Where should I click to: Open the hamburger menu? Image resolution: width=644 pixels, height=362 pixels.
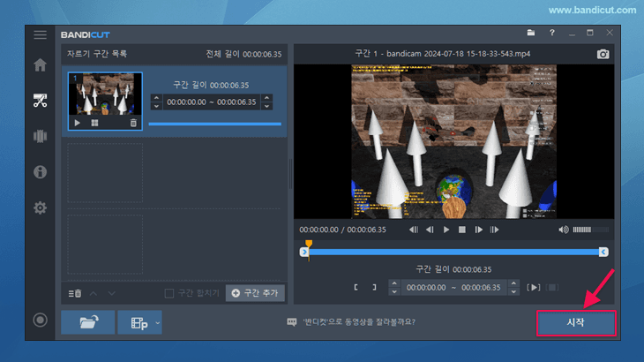[x=40, y=35]
